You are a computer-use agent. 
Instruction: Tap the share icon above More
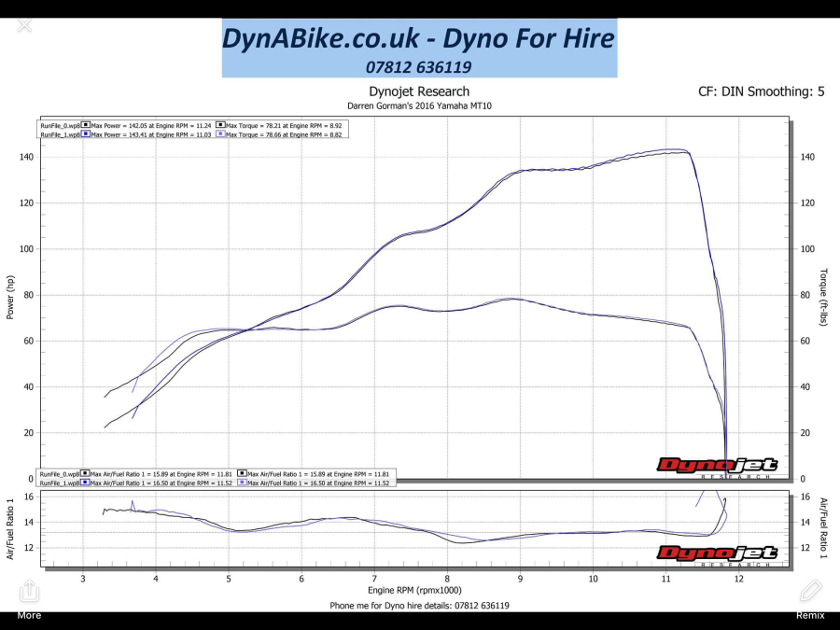tap(30, 591)
